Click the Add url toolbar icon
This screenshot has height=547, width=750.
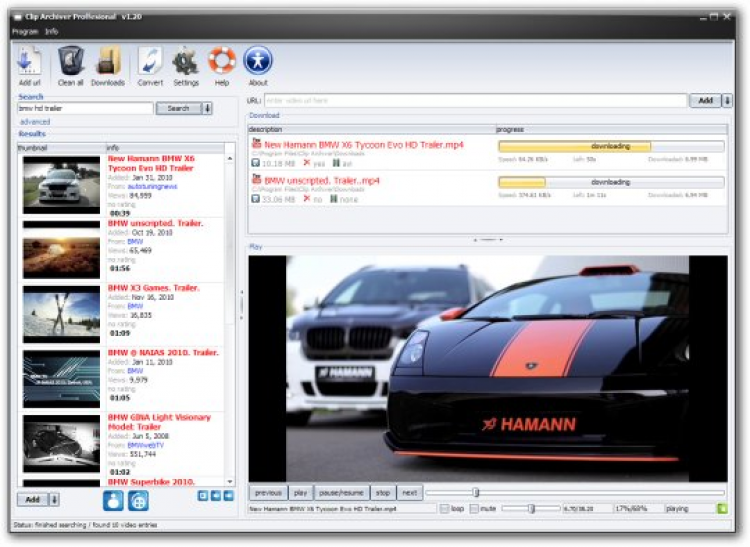pos(29,62)
